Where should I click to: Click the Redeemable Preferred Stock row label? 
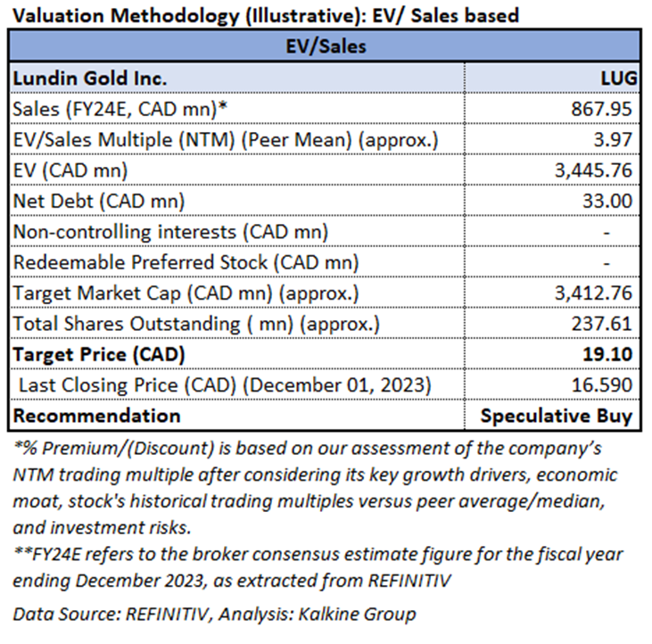(x=186, y=262)
